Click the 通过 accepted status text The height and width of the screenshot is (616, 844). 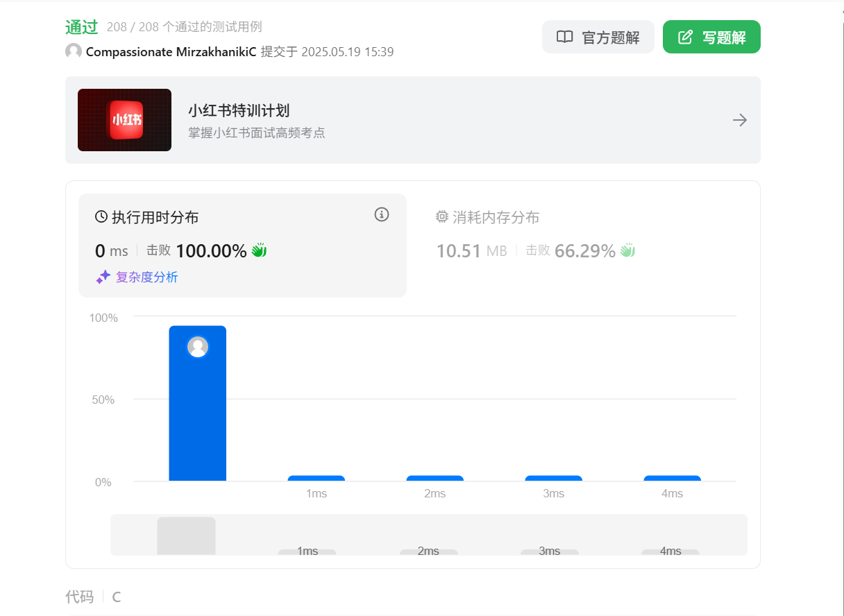(82, 27)
